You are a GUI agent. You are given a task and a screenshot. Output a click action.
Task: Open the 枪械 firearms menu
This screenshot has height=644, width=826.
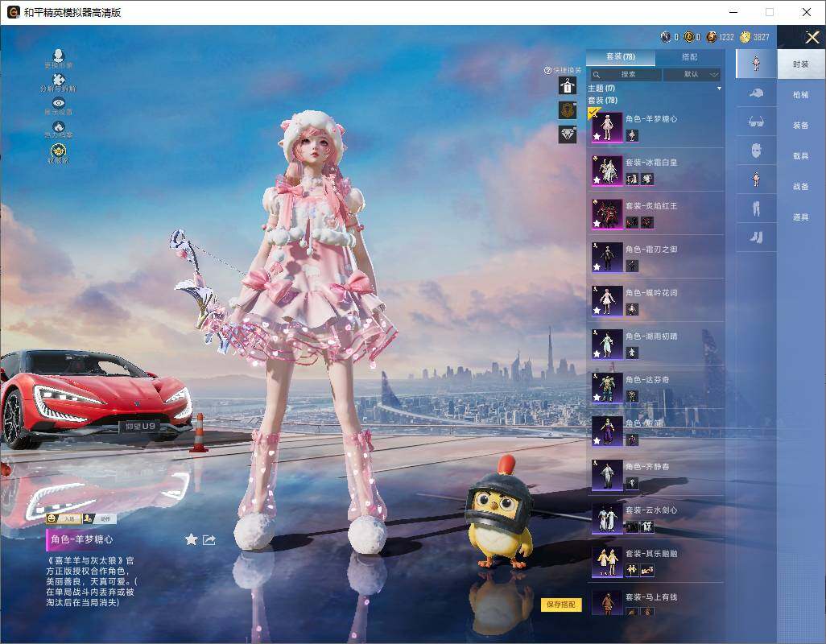pos(801,95)
